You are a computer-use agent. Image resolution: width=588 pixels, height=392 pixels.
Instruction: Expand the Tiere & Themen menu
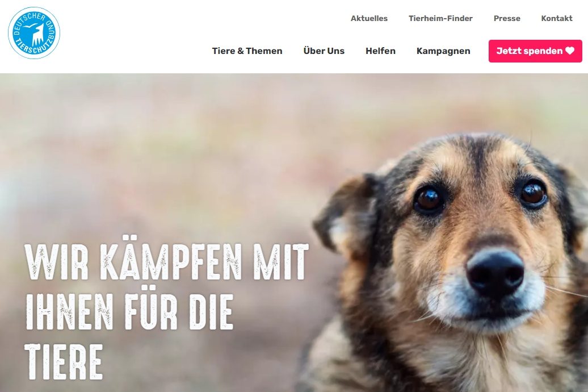tap(247, 51)
